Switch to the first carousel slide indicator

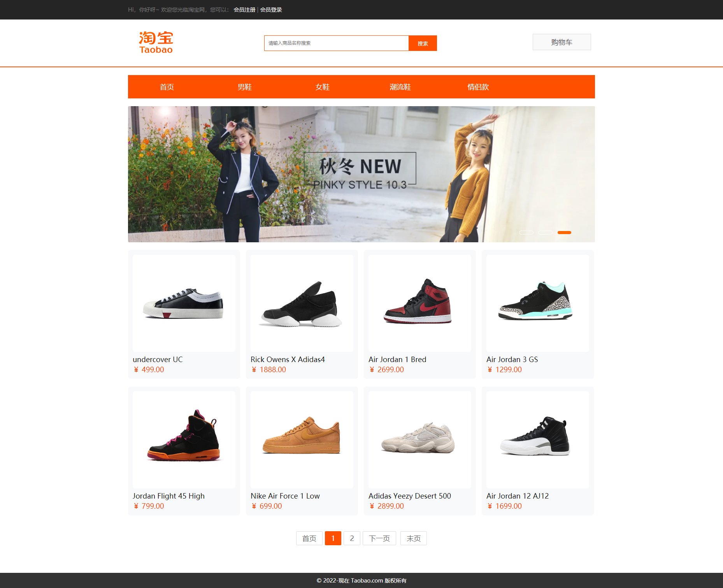click(526, 233)
